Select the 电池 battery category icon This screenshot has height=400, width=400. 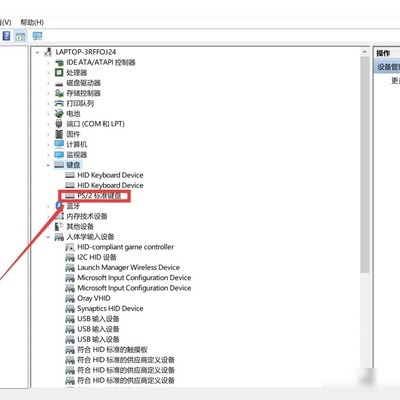pos(59,113)
